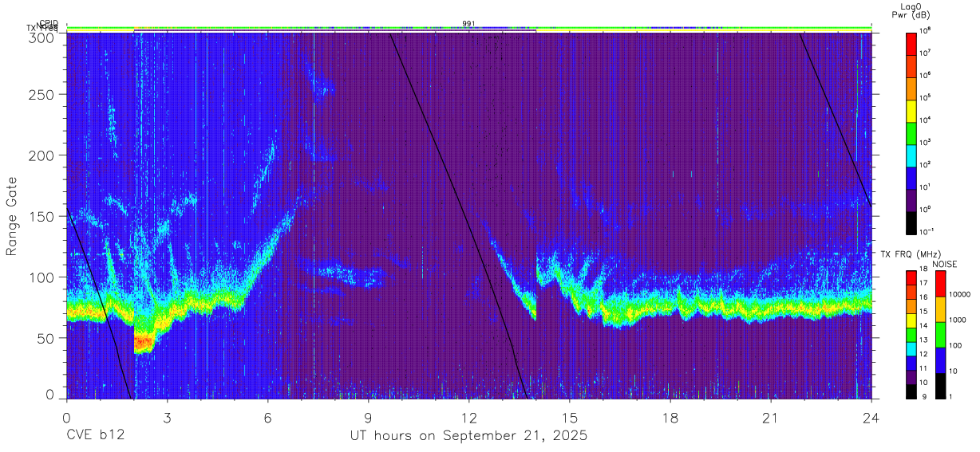Click the y-axis tick label '200'

pos(41,155)
